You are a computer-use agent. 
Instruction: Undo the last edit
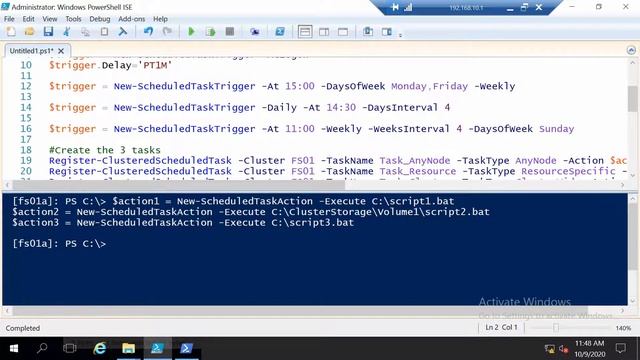(x=148, y=31)
